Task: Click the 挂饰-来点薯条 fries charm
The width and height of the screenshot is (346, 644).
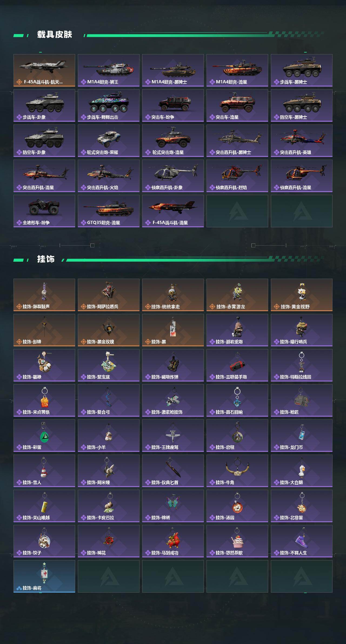Action: 44,400
